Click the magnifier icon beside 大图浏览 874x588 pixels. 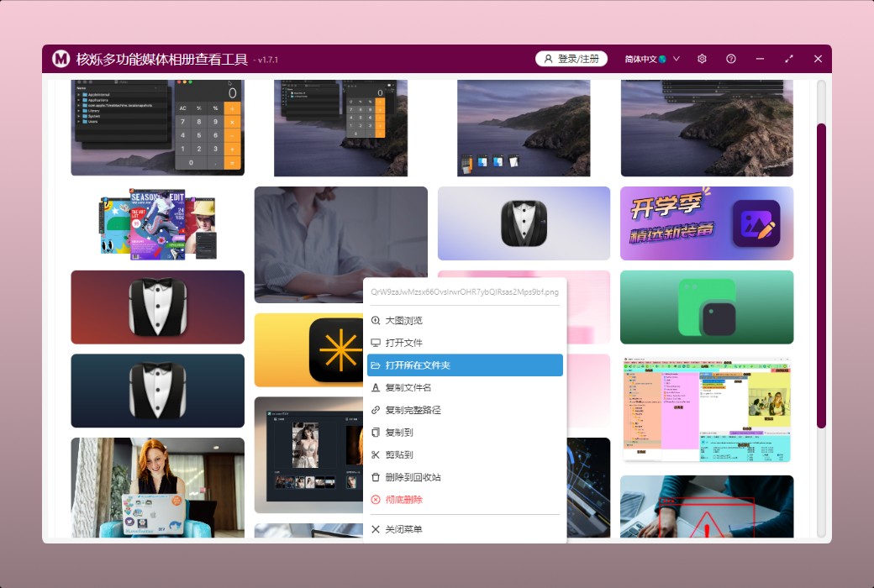point(376,321)
